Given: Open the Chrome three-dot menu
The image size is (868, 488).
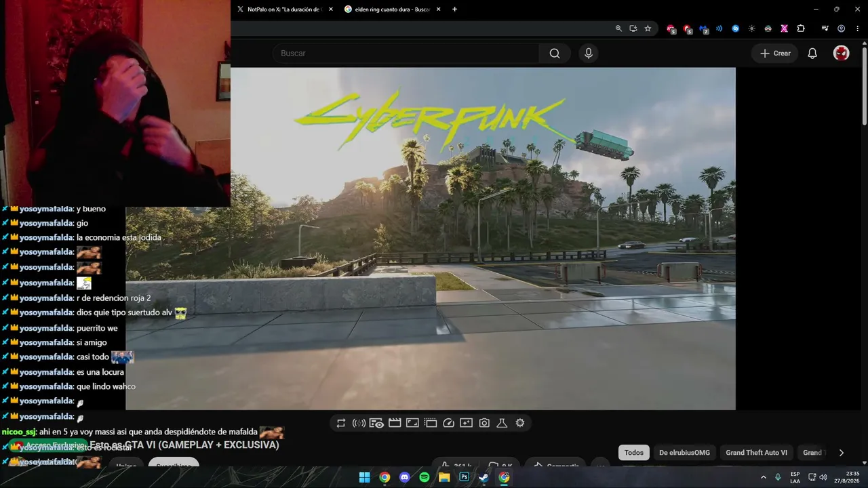Looking at the screenshot, I should click(856, 28).
